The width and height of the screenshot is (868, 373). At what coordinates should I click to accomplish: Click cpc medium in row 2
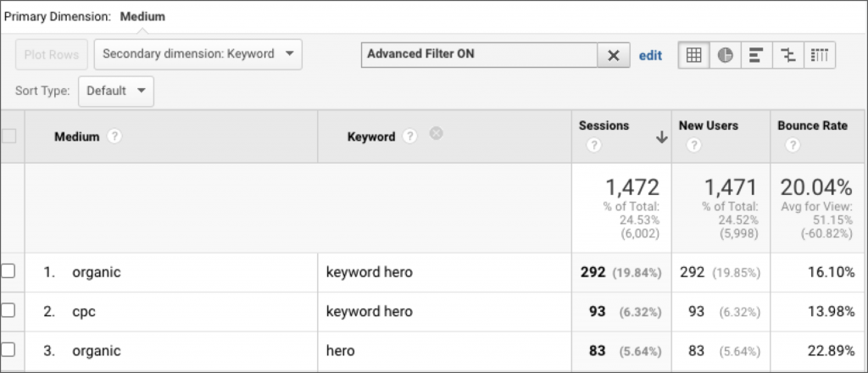84,312
